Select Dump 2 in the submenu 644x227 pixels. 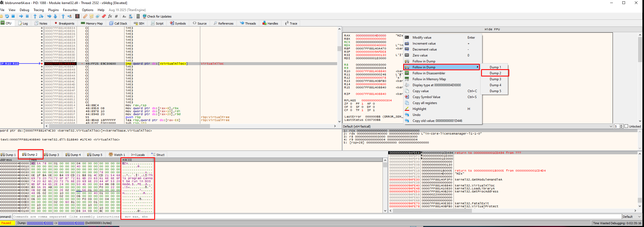[495, 73]
